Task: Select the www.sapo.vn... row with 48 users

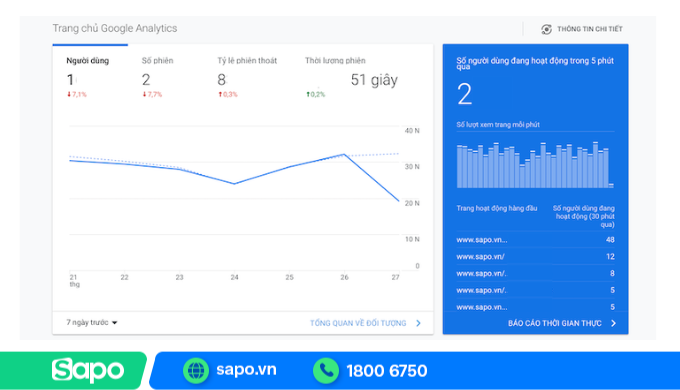Action: (535, 239)
